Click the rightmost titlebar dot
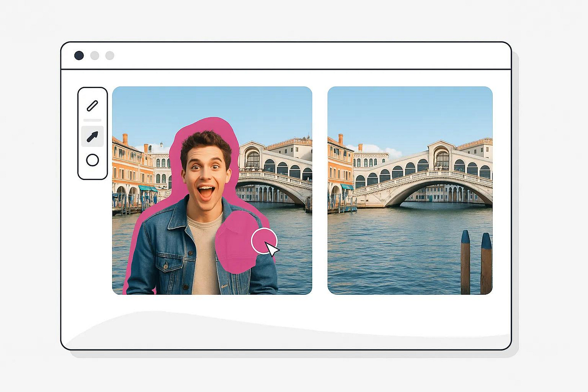 [x=109, y=55]
